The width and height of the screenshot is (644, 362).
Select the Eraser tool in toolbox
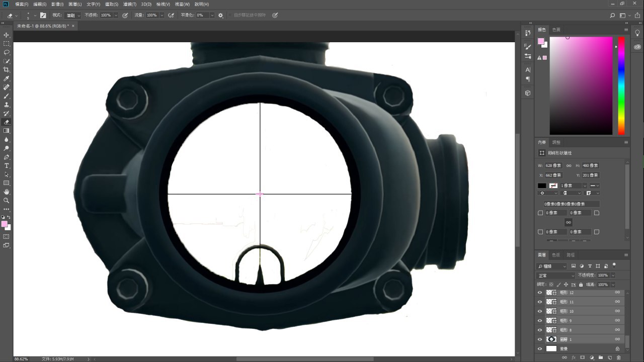point(7,122)
